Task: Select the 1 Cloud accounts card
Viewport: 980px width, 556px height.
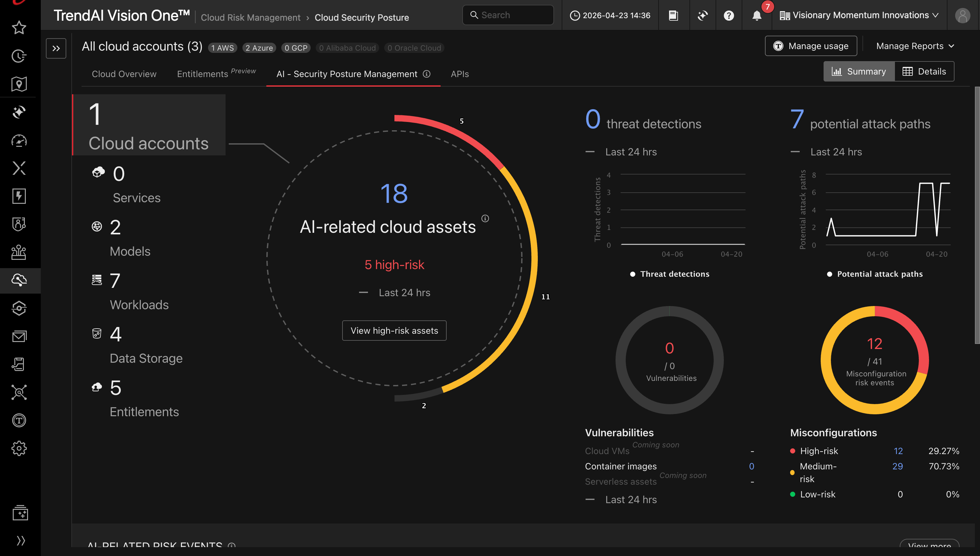Action: pos(149,125)
